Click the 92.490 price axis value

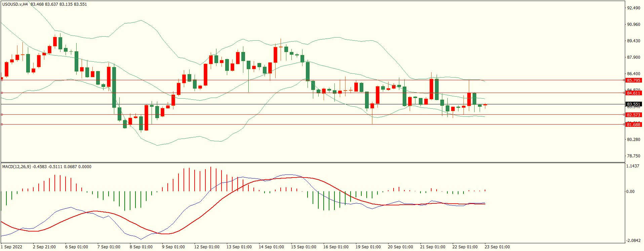634,8
